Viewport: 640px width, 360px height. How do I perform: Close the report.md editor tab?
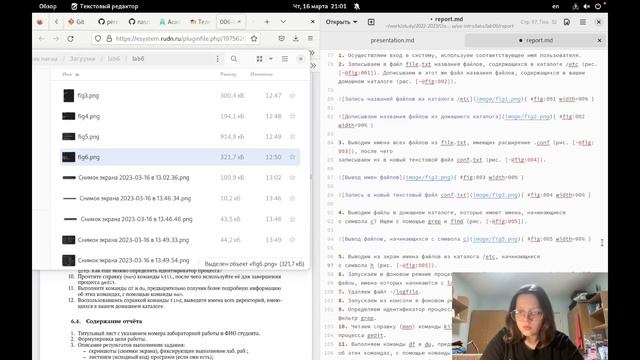[599, 40]
